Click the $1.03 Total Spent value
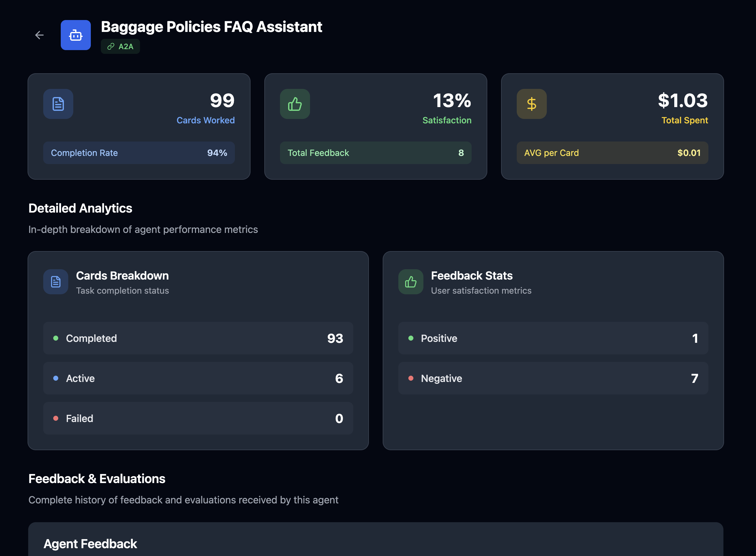756x556 pixels. tap(682, 100)
